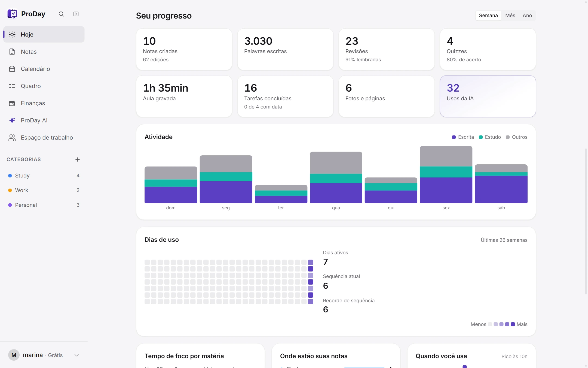Viewport: 588px width, 368px height.
Task: Click the ter bar in Atividade chart
Action: tap(281, 194)
